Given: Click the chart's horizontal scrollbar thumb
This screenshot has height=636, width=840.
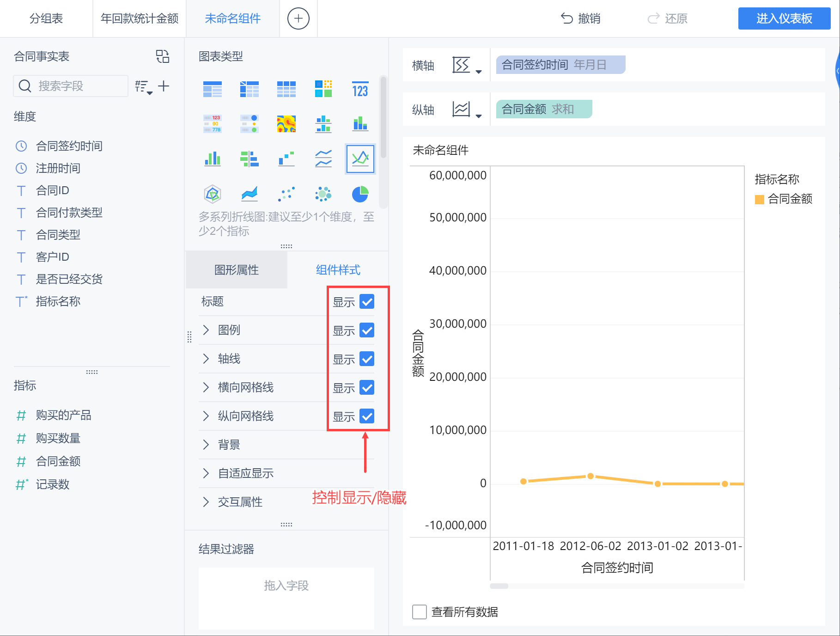Looking at the screenshot, I should (x=499, y=586).
